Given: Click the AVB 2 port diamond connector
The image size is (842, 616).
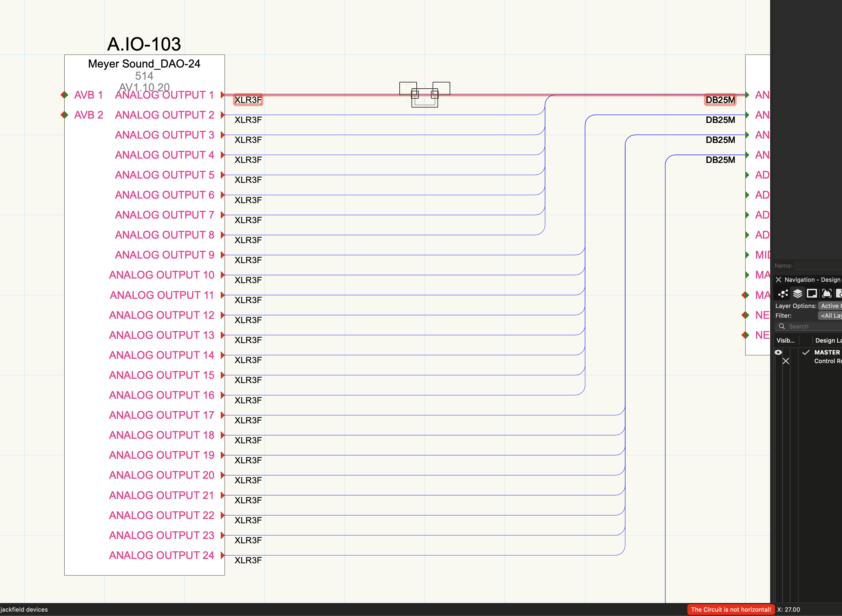Looking at the screenshot, I should pos(65,115).
